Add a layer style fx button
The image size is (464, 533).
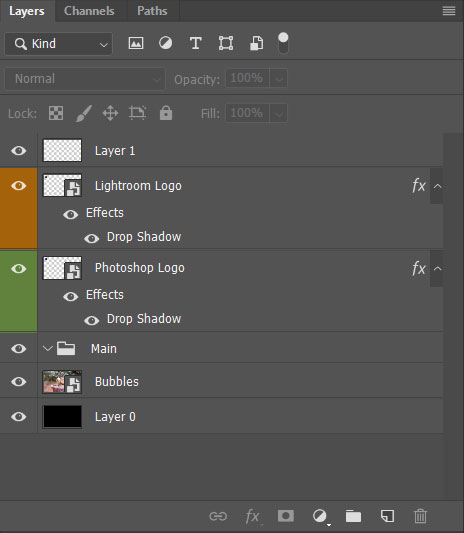click(253, 516)
